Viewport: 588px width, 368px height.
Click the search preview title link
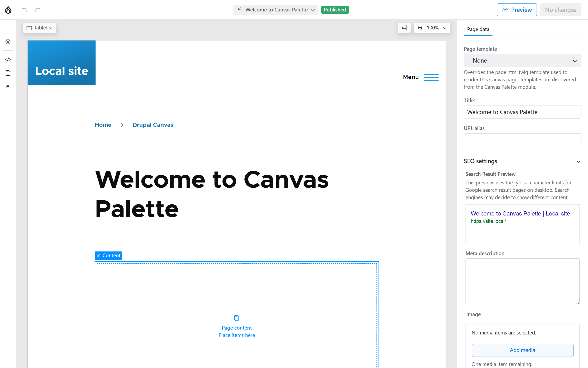tap(520, 213)
